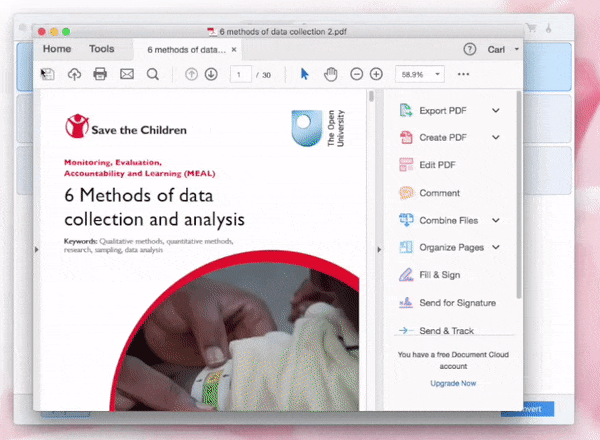This screenshot has width=600, height=440.
Task: Open the Help question mark icon
Action: pyautogui.click(x=470, y=49)
